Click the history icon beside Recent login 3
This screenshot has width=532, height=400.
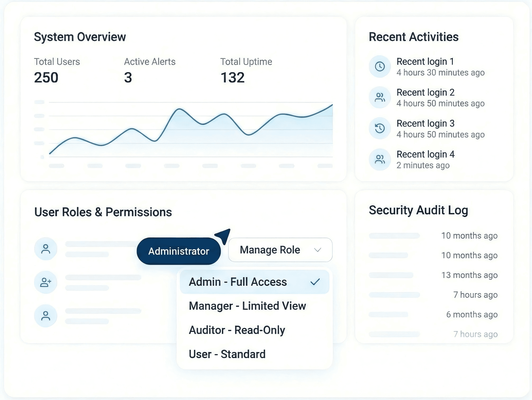tap(380, 128)
